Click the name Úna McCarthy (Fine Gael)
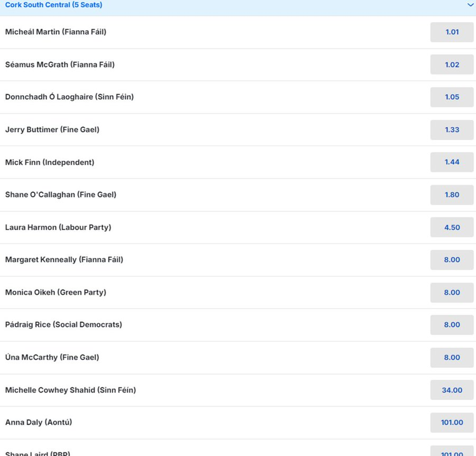 tap(52, 358)
